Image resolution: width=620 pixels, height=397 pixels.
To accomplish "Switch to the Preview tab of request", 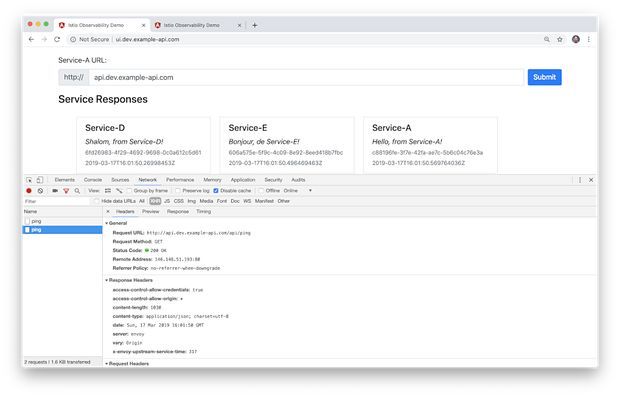I will click(x=151, y=212).
